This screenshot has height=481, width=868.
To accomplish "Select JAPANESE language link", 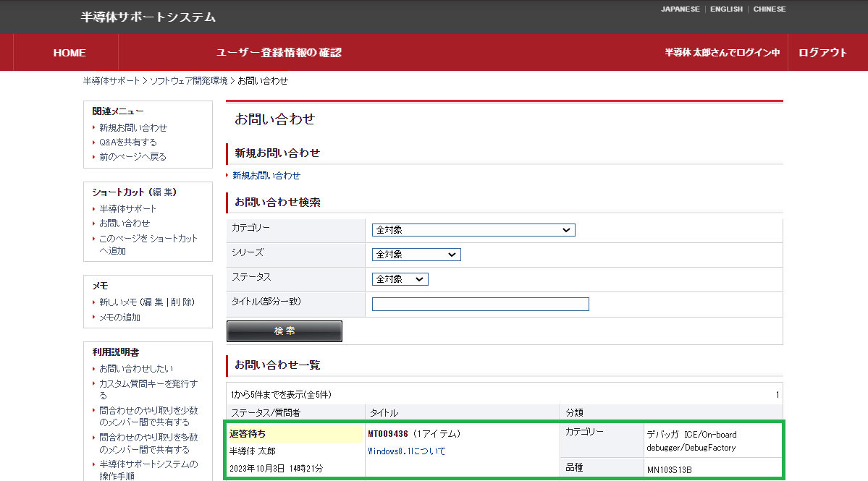I will (x=680, y=9).
